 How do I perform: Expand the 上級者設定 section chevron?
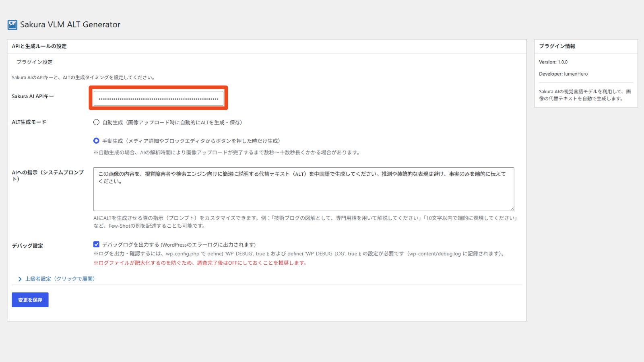(20, 279)
